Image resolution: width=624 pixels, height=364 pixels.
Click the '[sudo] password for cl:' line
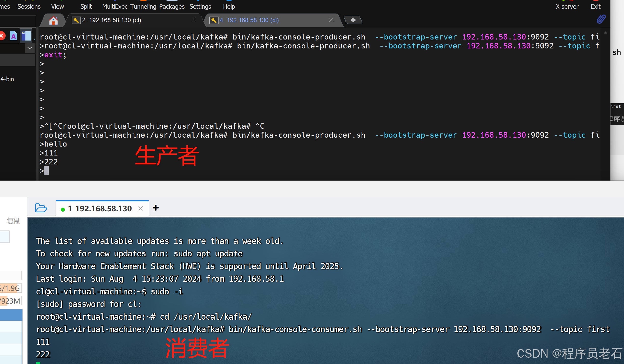click(x=88, y=304)
